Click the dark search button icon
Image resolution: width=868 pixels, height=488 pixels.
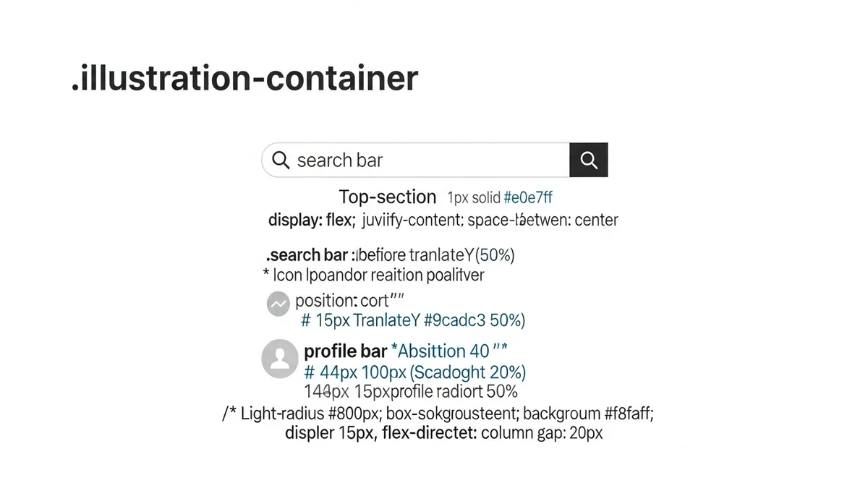pos(589,160)
